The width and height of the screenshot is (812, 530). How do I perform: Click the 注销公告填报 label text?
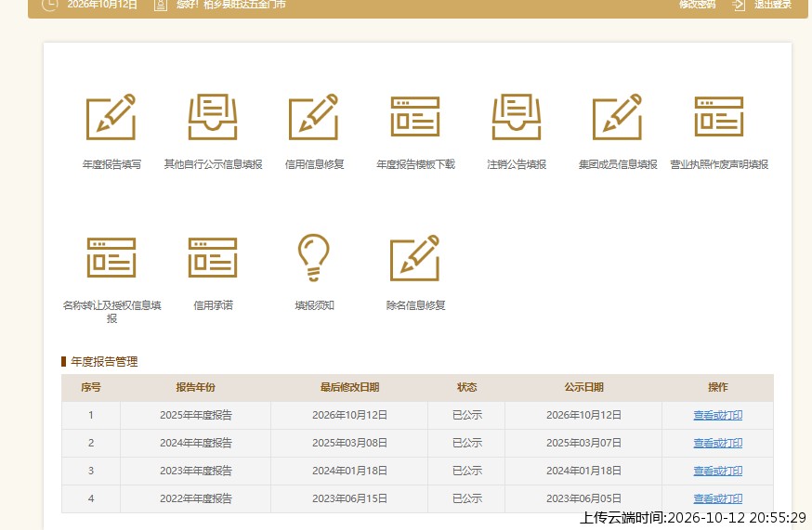click(x=517, y=164)
